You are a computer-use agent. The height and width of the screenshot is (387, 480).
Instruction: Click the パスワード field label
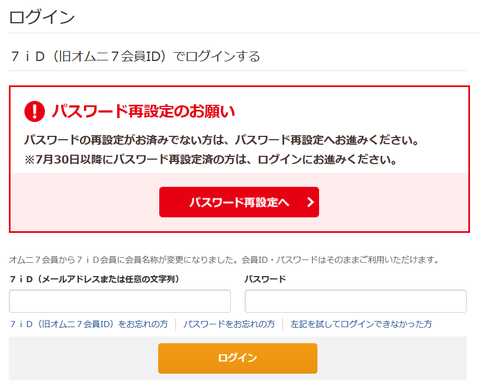265,279
